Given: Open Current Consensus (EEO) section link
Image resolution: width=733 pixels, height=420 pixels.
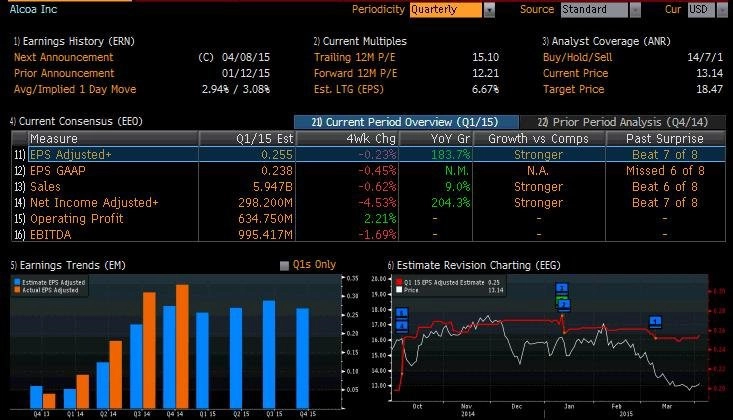Looking at the screenshot, I should pyautogui.click(x=76, y=121).
